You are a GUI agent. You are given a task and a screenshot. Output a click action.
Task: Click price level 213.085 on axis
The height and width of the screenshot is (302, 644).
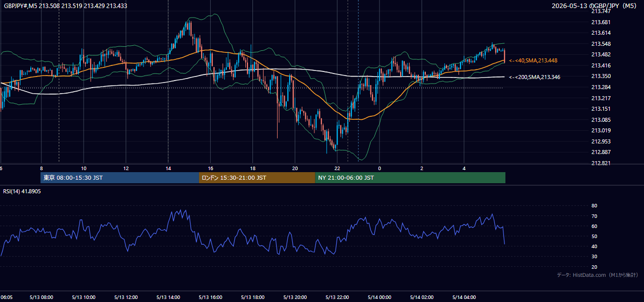click(601, 120)
